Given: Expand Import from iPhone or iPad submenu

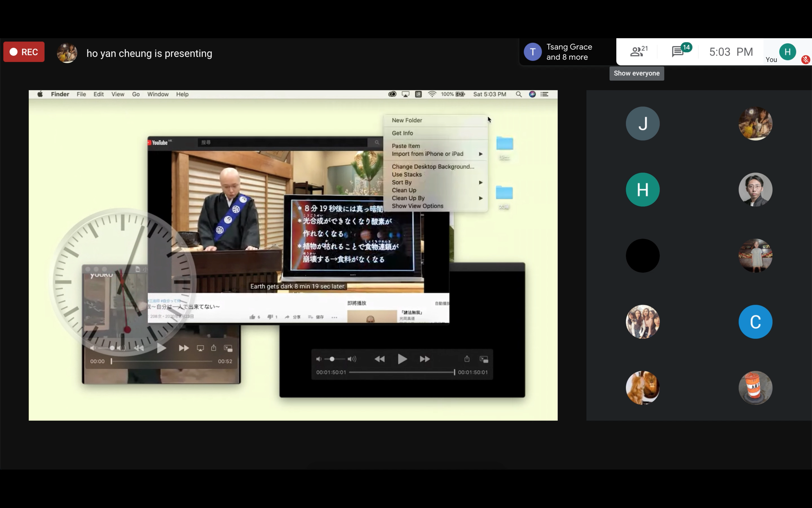Looking at the screenshot, I should click(x=435, y=154).
